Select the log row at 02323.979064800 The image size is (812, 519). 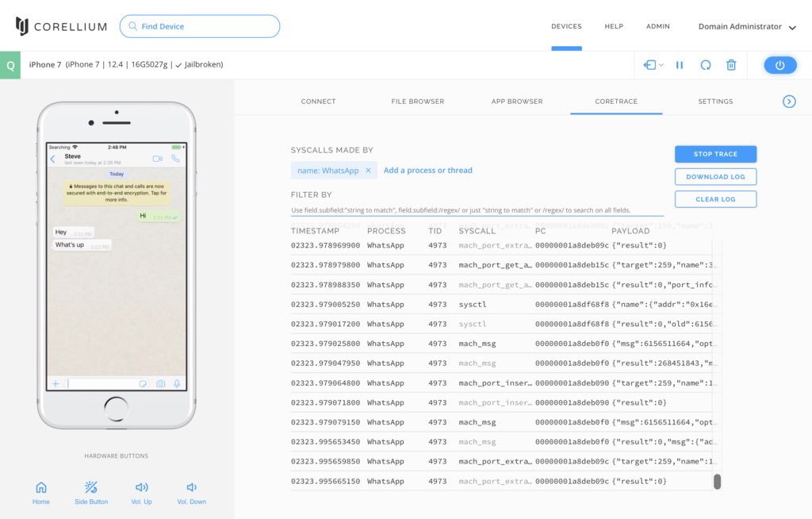503,383
